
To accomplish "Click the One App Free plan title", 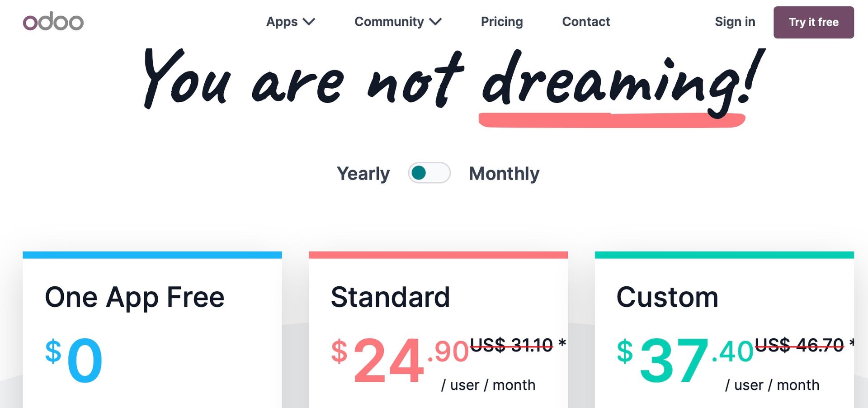I will (135, 297).
